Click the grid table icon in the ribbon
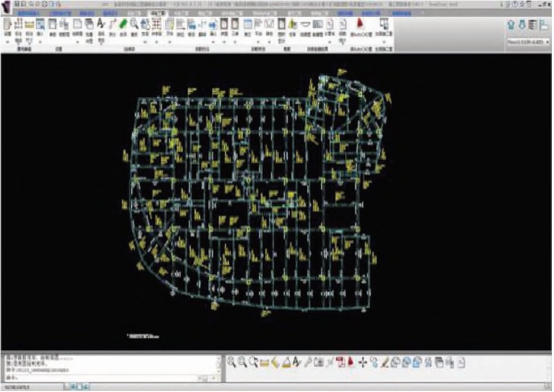The image size is (554, 392). pyautogui.click(x=157, y=24)
